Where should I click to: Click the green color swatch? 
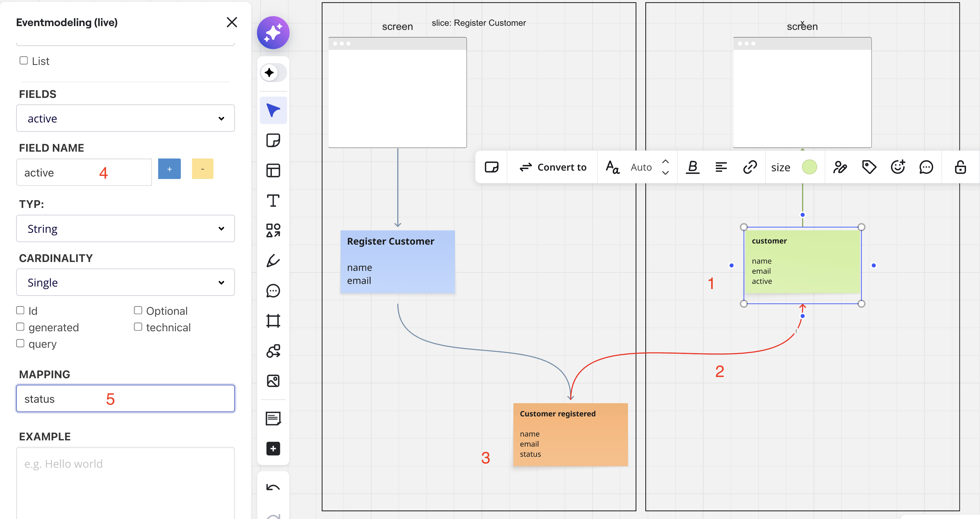[809, 167]
